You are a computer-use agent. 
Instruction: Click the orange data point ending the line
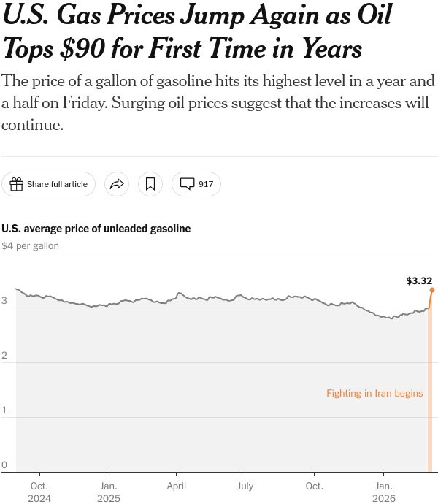pyautogui.click(x=431, y=290)
